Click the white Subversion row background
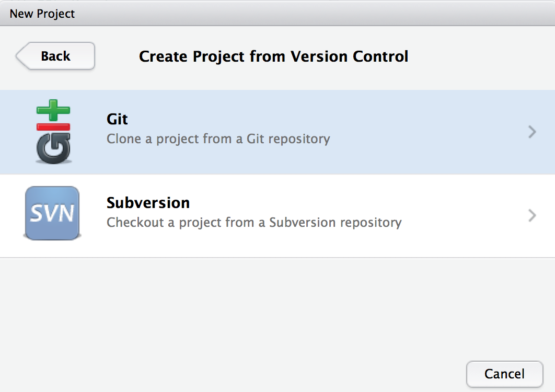The image size is (555, 392). pos(277,216)
